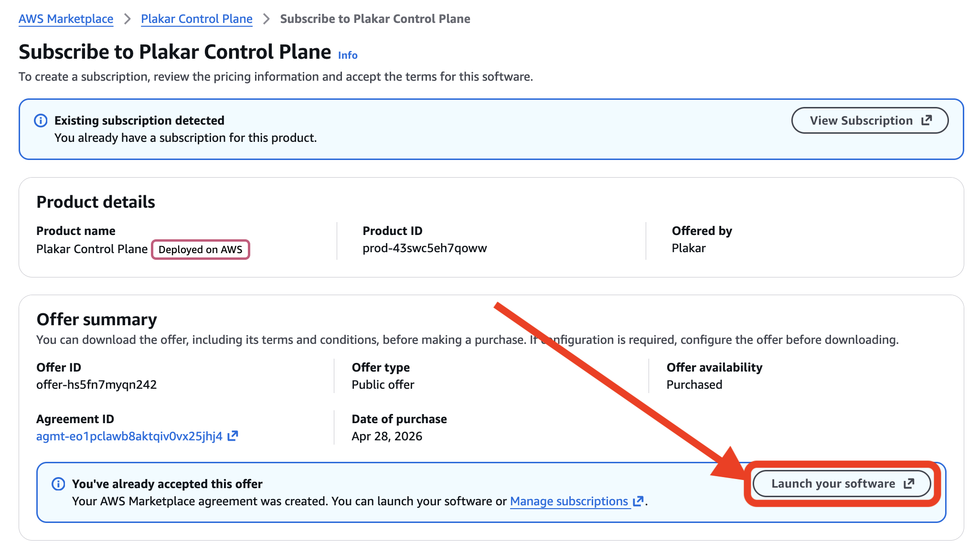This screenshot has width=980, height=554.
Task: Open the Plakar Control Plane breadcrumb link
Action: click(197, 19)
